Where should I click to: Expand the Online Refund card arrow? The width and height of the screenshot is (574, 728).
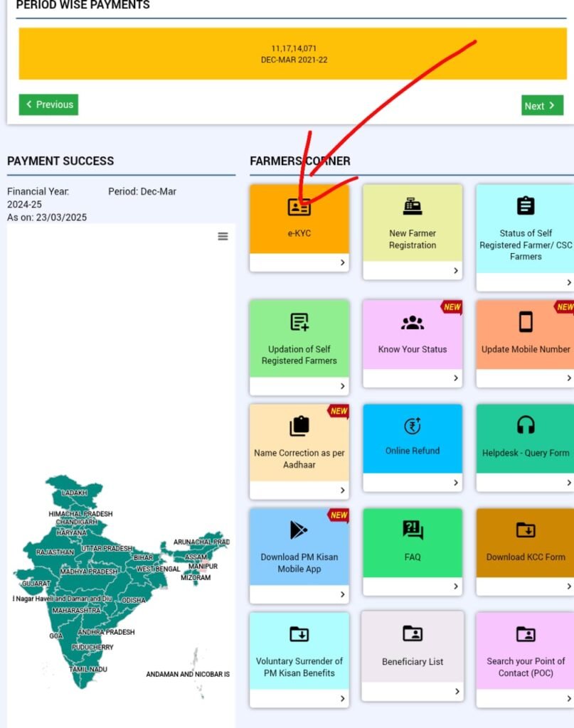tap(456, 483)
